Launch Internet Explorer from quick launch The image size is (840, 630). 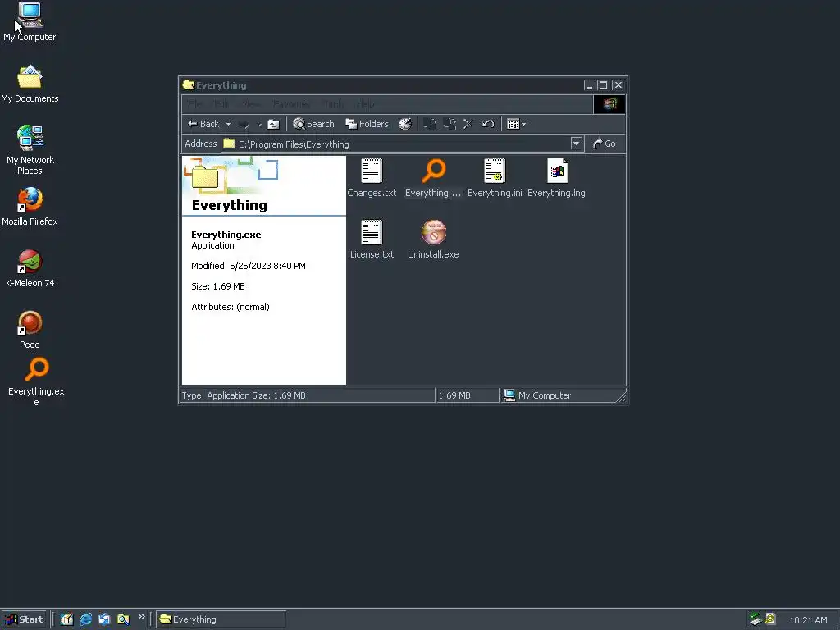pos(85,619)
